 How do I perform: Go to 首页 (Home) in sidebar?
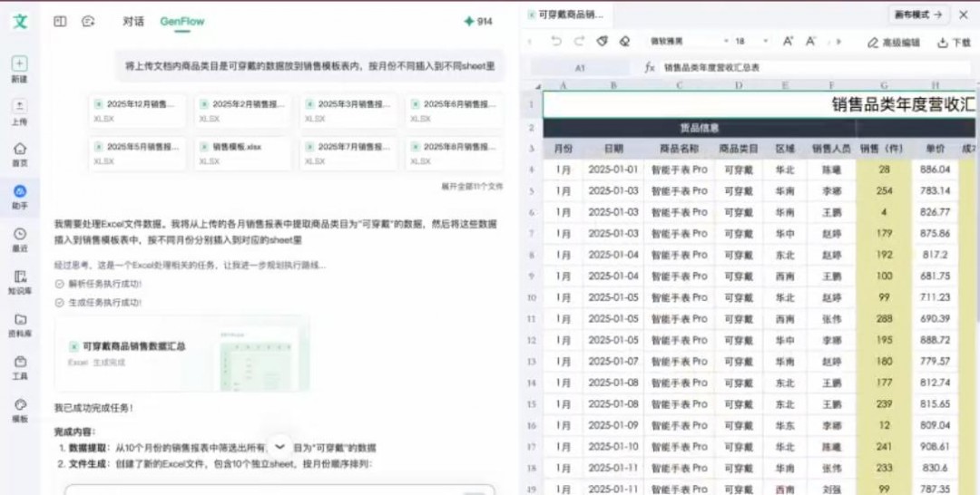point(19,150)
